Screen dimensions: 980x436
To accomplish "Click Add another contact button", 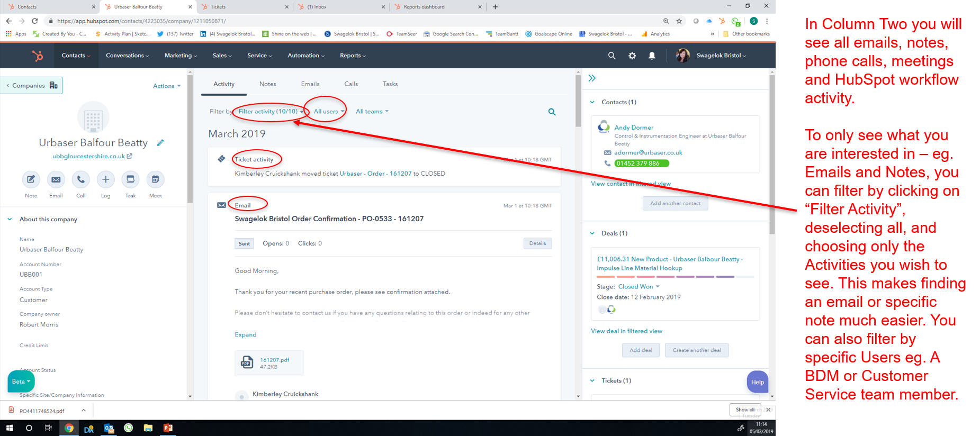I will click(675, 203).
